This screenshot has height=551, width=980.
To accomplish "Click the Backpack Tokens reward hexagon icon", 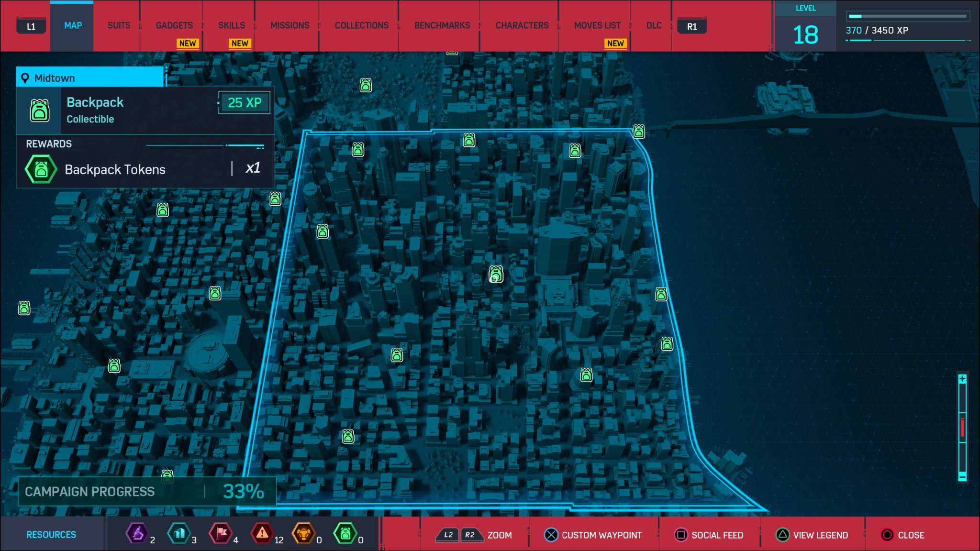I will click(x=41, y=169).
